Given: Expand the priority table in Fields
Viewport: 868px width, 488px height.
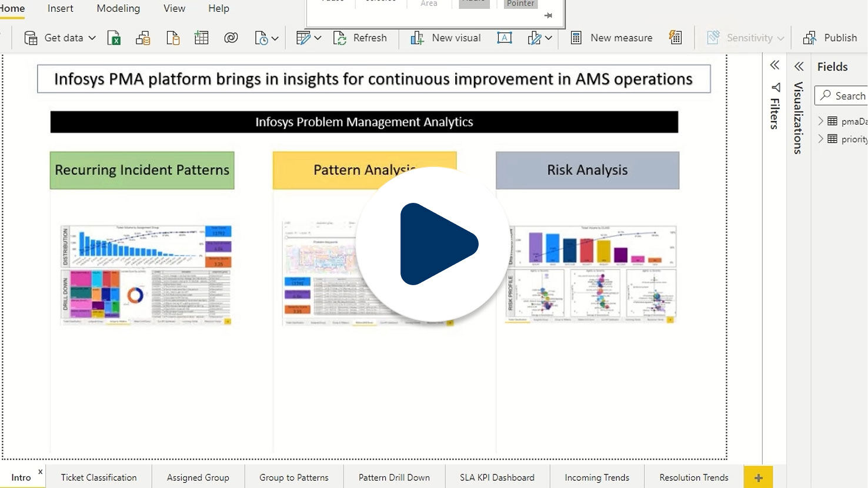Looking at the screenshot, I should click(821, 139).
